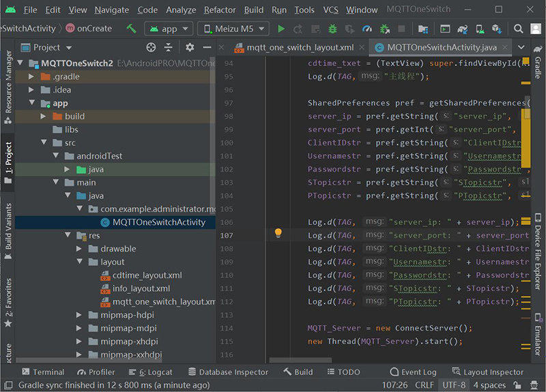Click the Project panel settings gear
The height and width of the screenshot is (392, 546).
point(190,47)
